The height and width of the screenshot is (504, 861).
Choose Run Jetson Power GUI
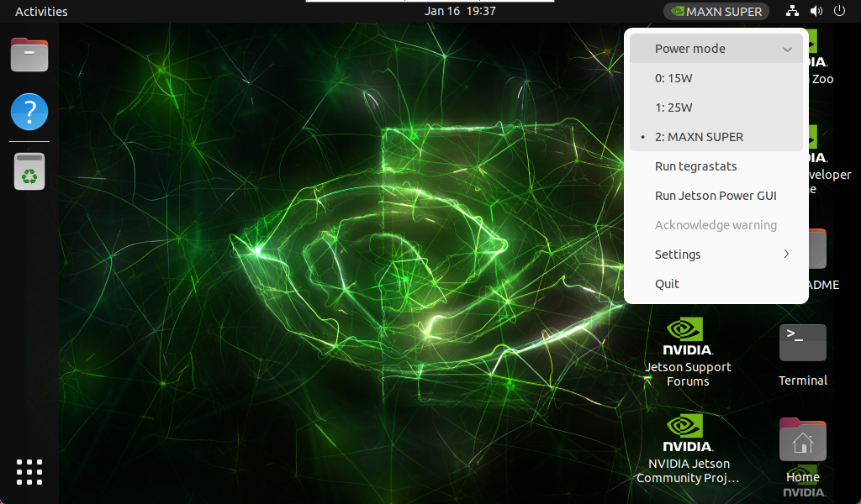pos(716,196)
